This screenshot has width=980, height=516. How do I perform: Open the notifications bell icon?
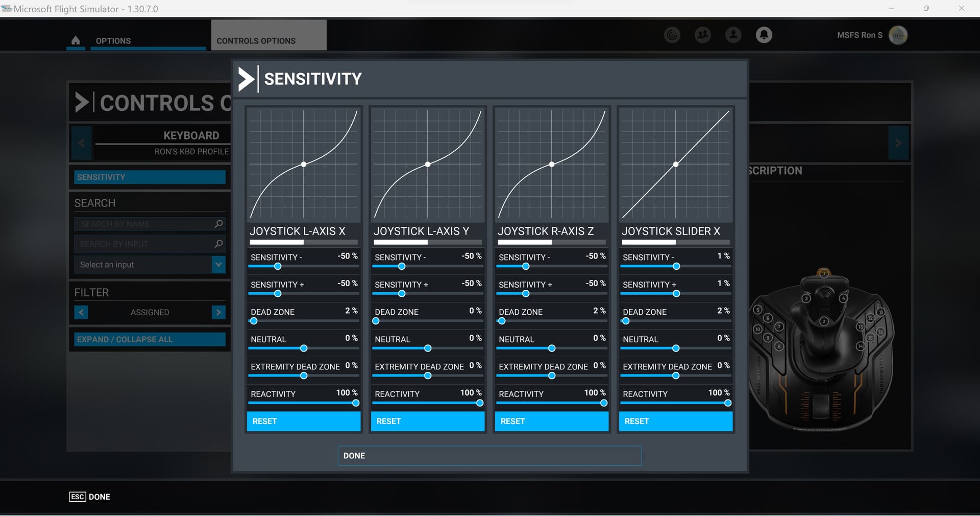[x=764, y=35]
